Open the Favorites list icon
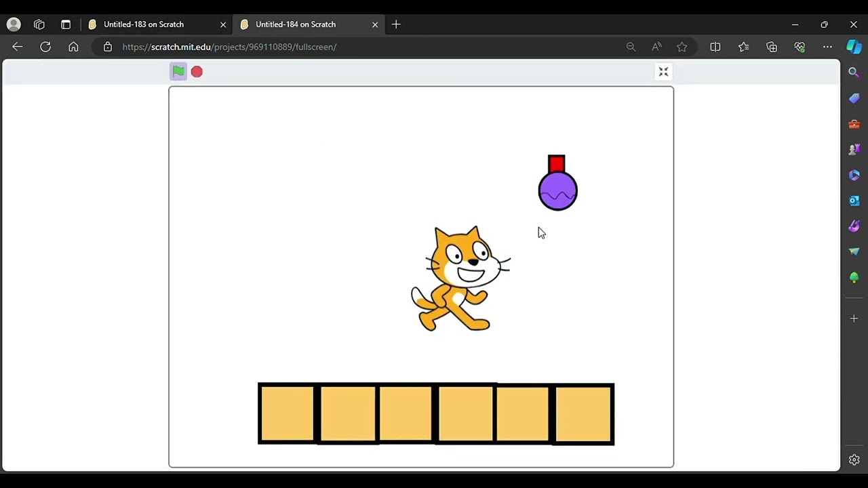868x488 pixels. (744, 47)
